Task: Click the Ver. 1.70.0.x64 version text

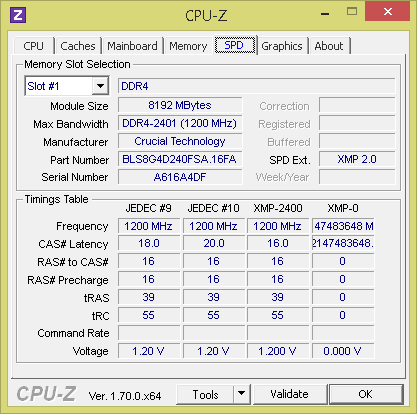Action: tap(125, 396)
